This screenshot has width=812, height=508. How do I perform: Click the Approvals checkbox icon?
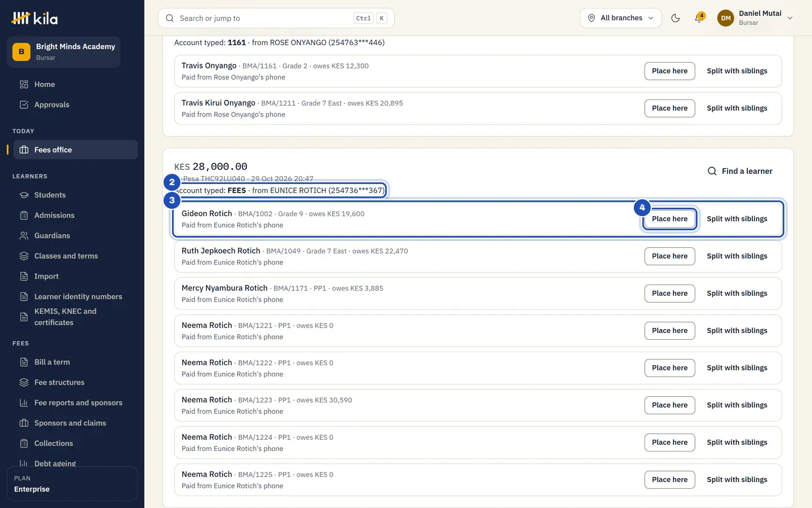(x=24, y=104)
